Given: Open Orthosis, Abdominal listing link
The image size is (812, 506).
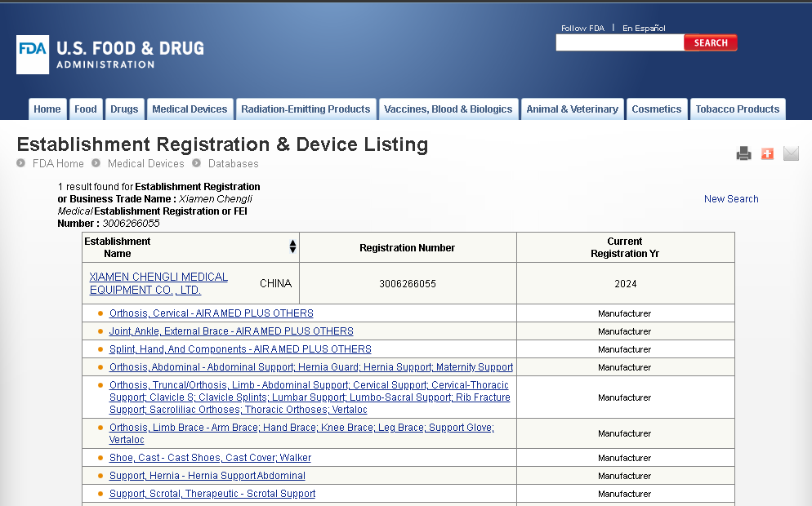Looking at the screenshot, I should [311, 366].
